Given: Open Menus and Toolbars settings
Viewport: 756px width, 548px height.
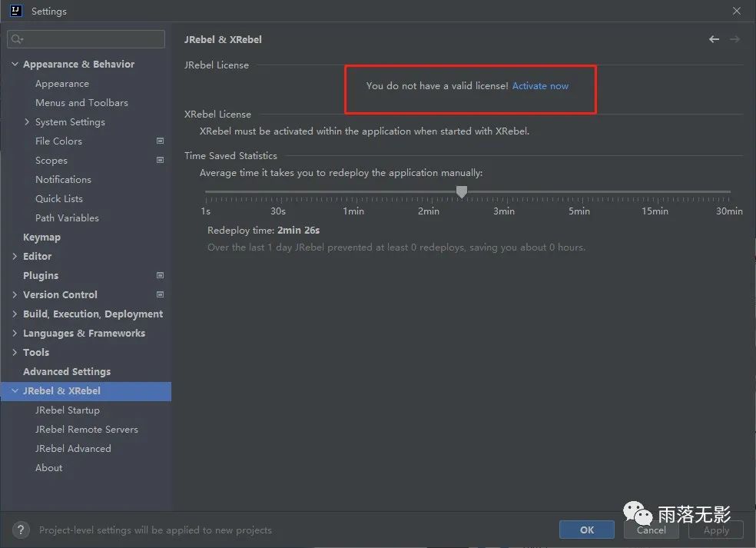Looking at the screenshot, I should (x=81, y=103).
